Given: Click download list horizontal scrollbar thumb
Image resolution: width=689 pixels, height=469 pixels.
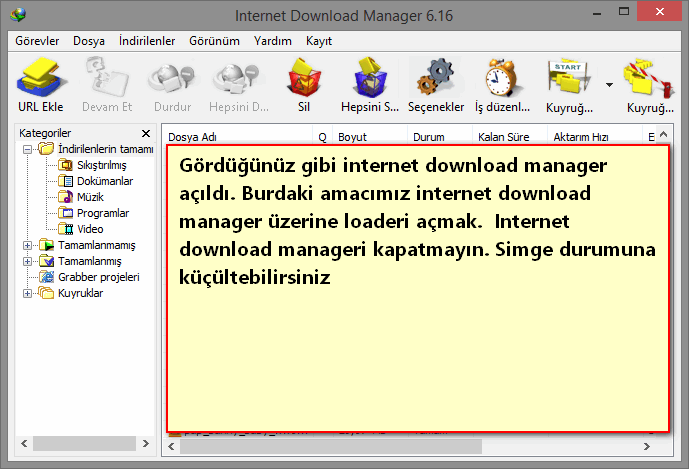Looking at the screenshot, I should [331, 447].
